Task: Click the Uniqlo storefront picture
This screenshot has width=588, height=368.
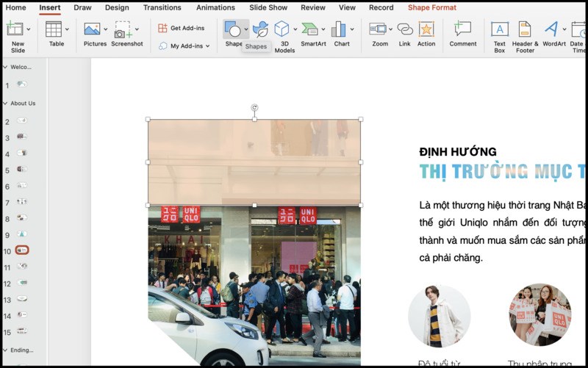Action: 254,285
